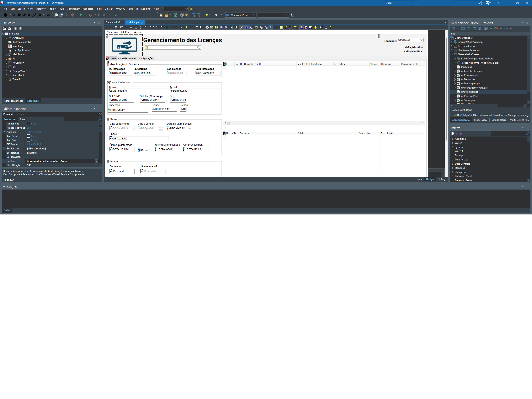Image resolution: width=532 pixels, height=399 pixels.
Task: Open the ComboBox1 language dropdown
Action: 421,40
